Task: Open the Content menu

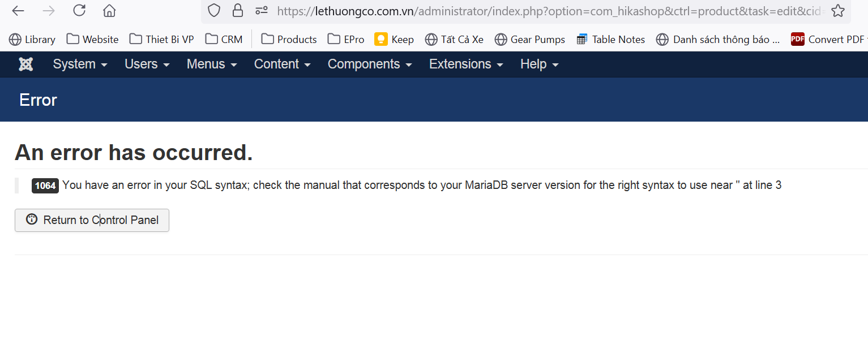Action: point(283,64)
